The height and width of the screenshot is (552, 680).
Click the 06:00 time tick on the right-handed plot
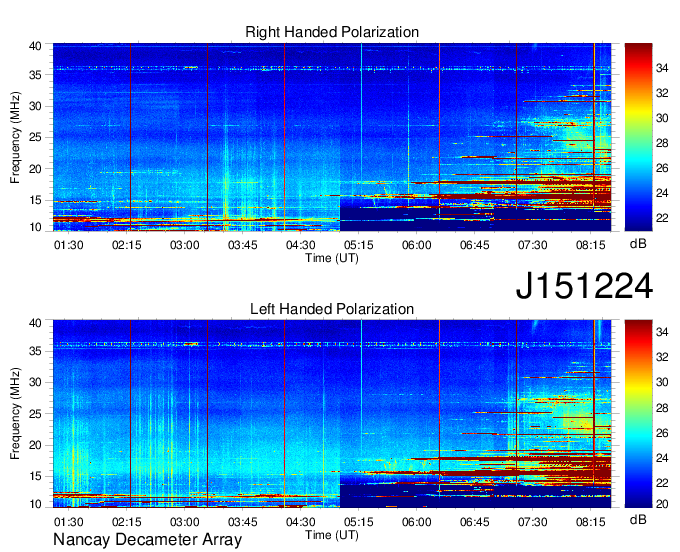[417, 245]
